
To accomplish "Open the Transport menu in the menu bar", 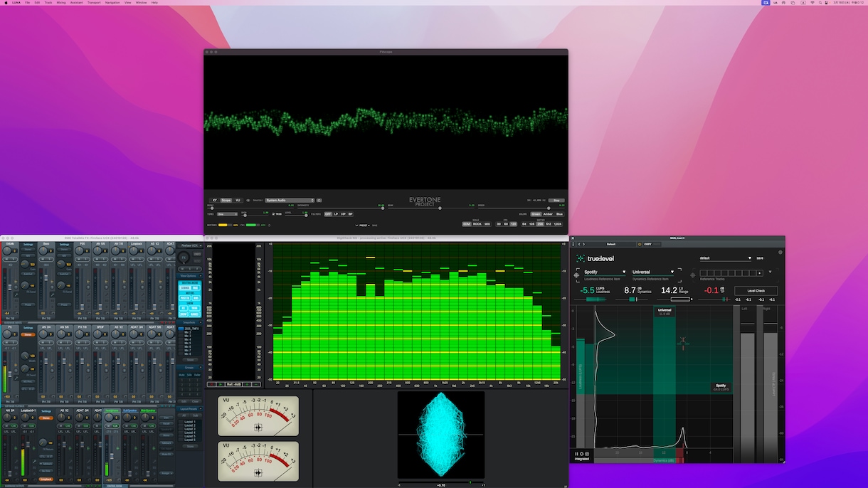I will pyautogui.click(x=94, y=3).
